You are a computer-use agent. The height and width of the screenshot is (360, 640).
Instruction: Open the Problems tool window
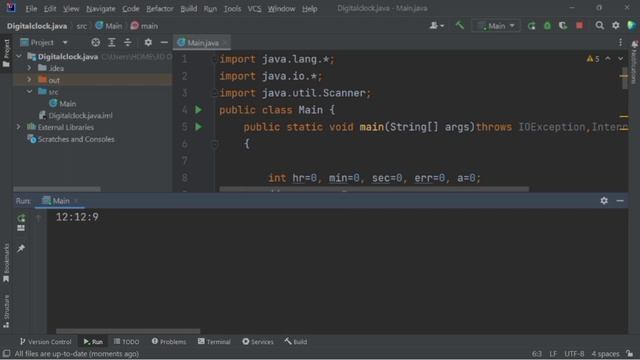169,342
